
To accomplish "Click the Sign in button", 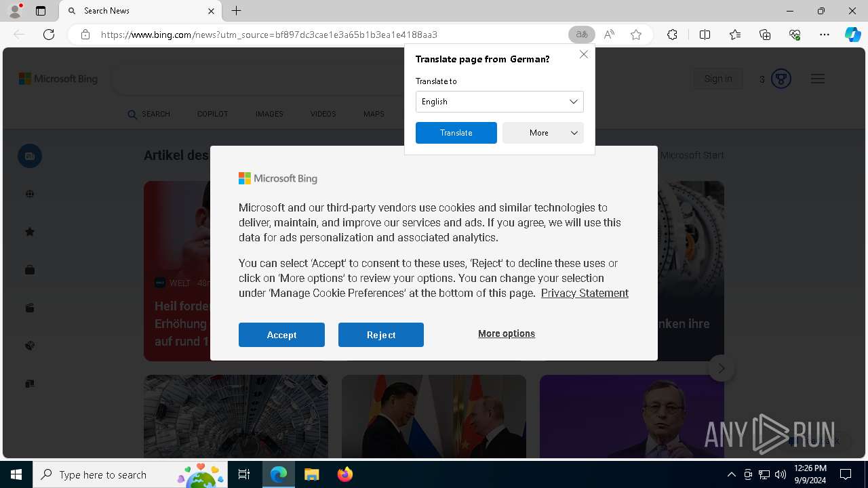I will (717, 79).
